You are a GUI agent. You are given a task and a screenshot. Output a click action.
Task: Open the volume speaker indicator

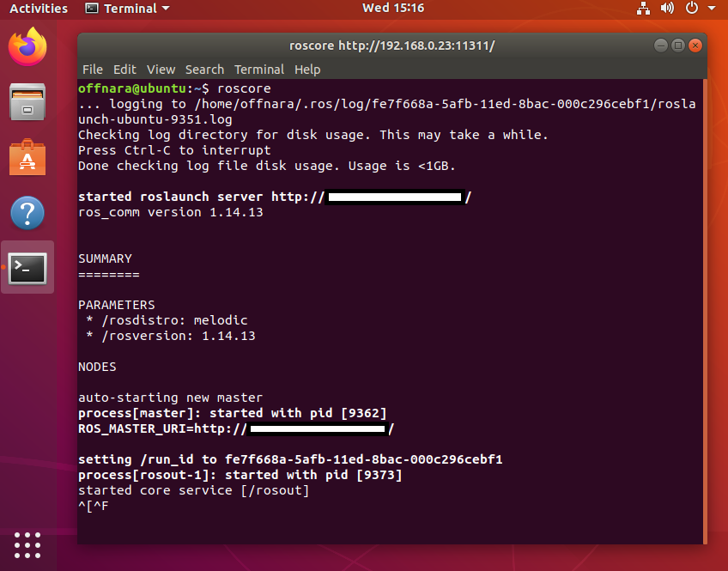(x=667, y=9)
